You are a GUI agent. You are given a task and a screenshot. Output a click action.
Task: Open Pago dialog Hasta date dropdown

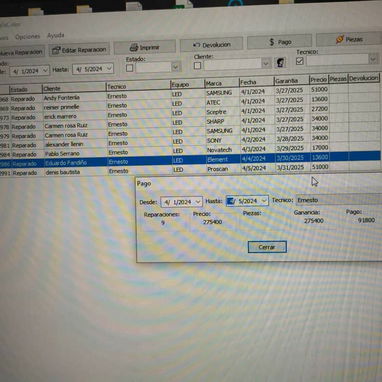[x=264, y=201]
